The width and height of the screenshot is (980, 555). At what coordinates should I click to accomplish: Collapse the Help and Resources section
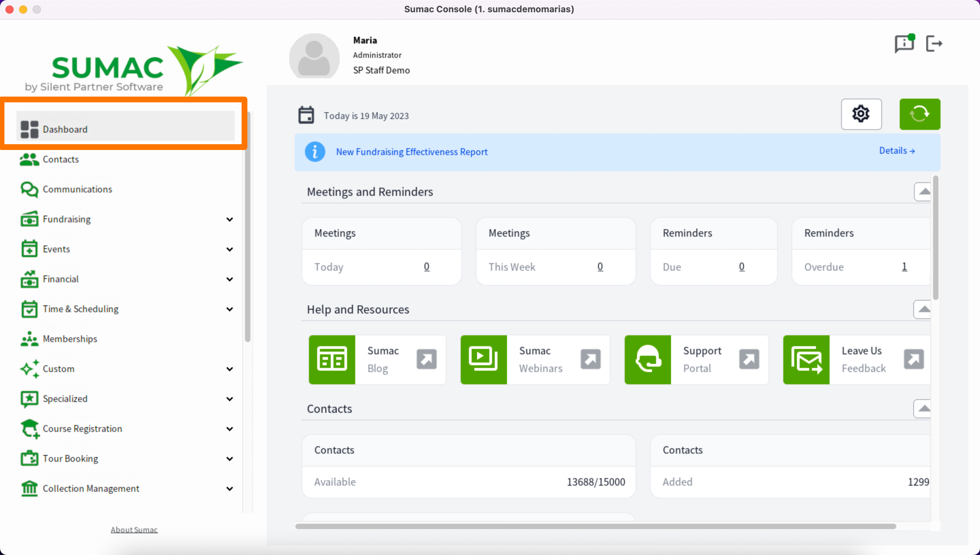coord(923,309)
